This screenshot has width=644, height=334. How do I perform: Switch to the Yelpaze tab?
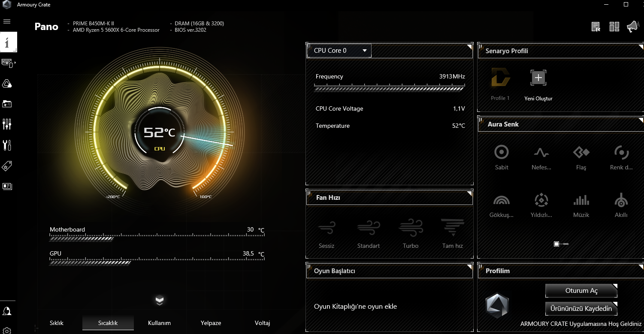click(x=211, y=323)
